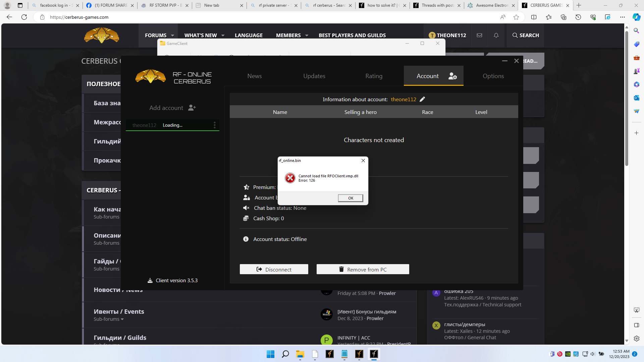
Task: Refresh the browser page
Action: (24, 17)
